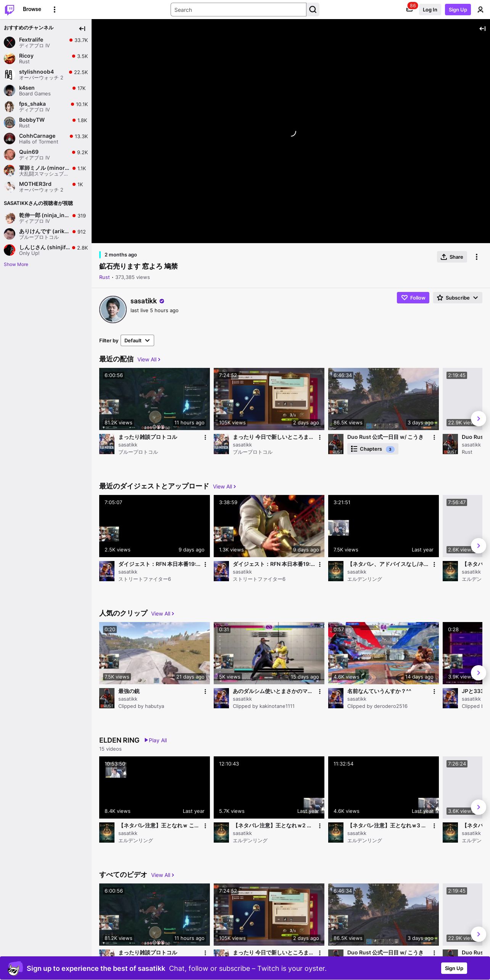The width and height of the screenshot is (490, 980).
Task: Expand recommended channels with Show More
Action: click(16, 264)
